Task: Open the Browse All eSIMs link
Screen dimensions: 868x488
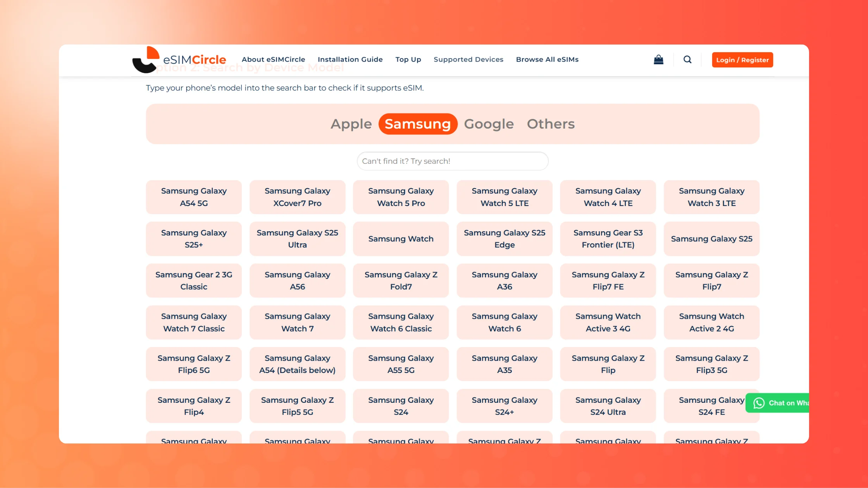Action: click(547, 60)
